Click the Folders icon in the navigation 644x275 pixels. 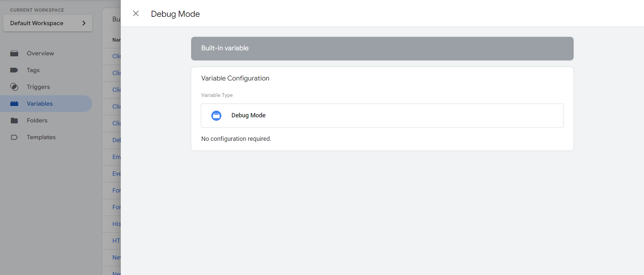click(x=14, y=120)
